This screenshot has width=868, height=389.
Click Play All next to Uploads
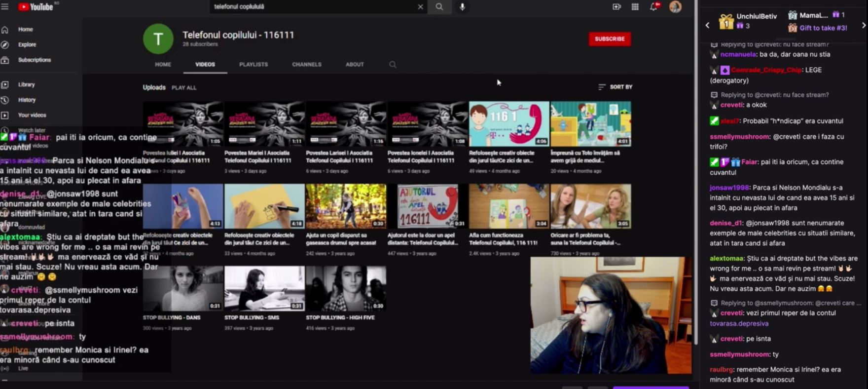(x=184, y=87)
